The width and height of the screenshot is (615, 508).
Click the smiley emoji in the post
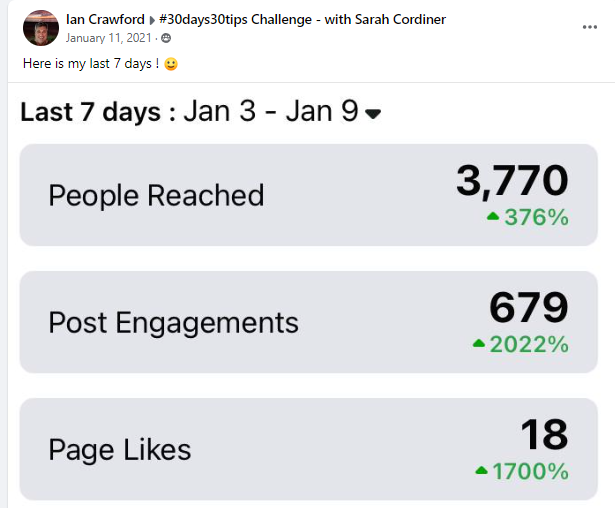coord(173,63)
